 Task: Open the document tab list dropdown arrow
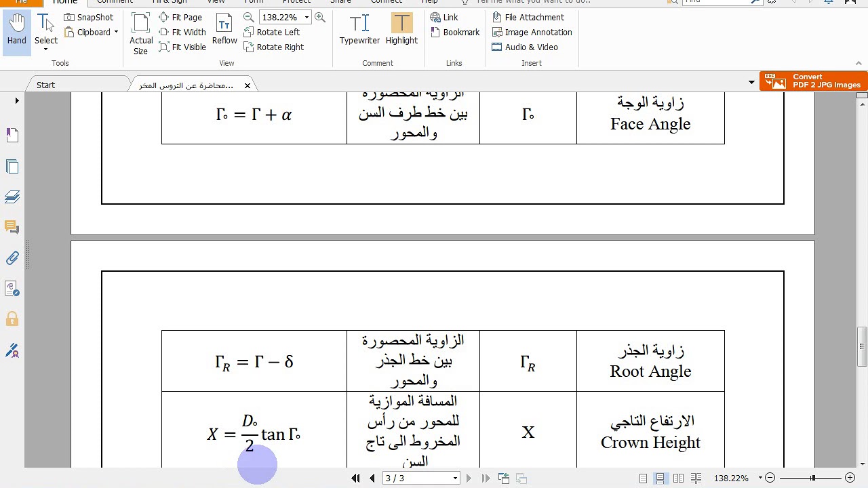(x=751, y=83)
